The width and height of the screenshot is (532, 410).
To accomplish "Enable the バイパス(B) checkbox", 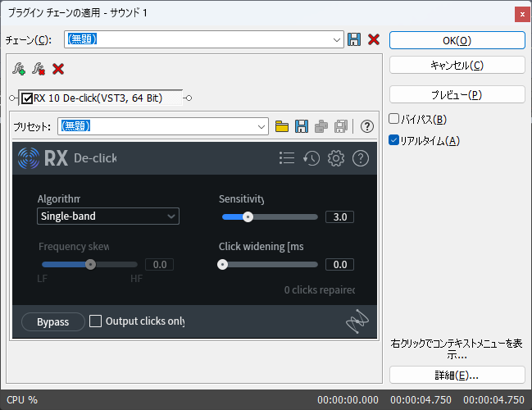I will [x=393, y=119].
